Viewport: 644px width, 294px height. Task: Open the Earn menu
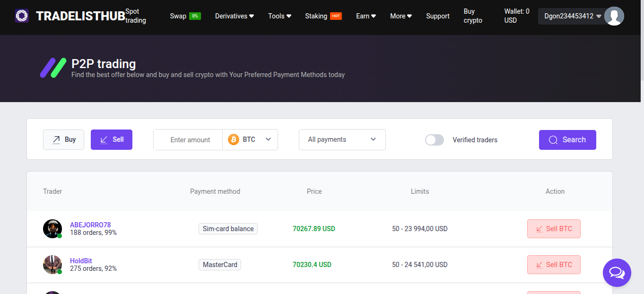366,16
